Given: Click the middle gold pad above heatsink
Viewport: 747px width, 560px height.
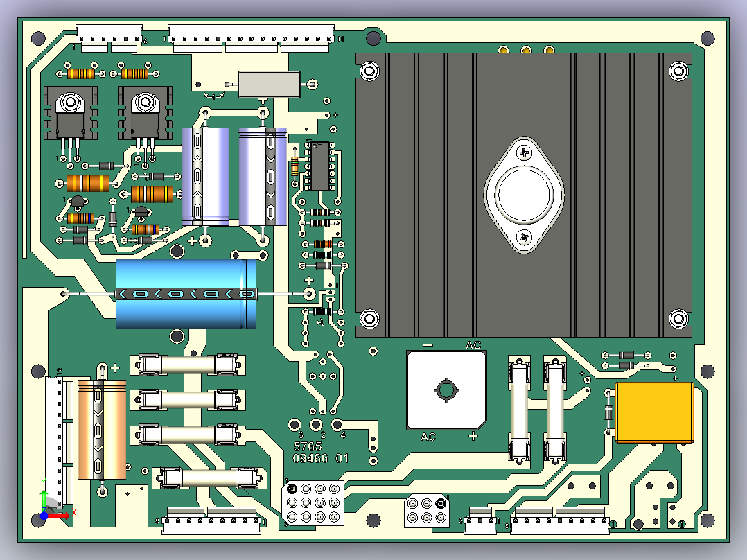Looking at the screenshot, I should point(526,50).
